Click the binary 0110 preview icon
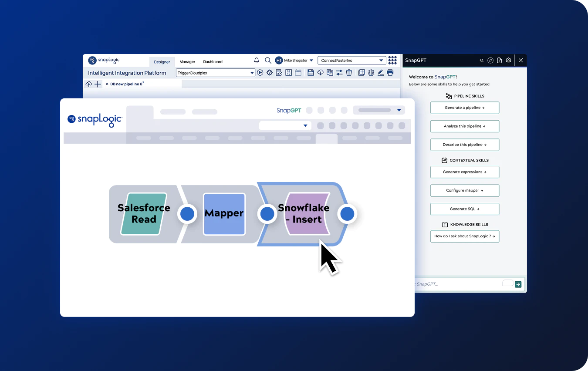 point(288,73)
